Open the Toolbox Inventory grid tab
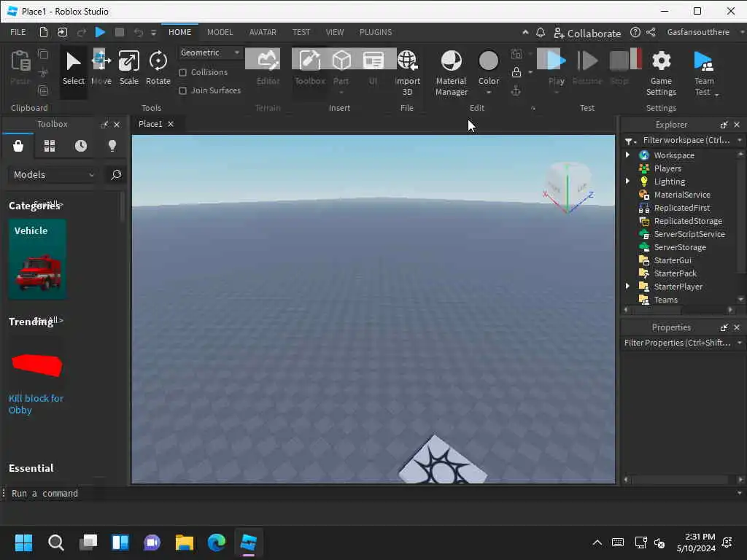The image size is (747, 560). click(x=50, y=146)
